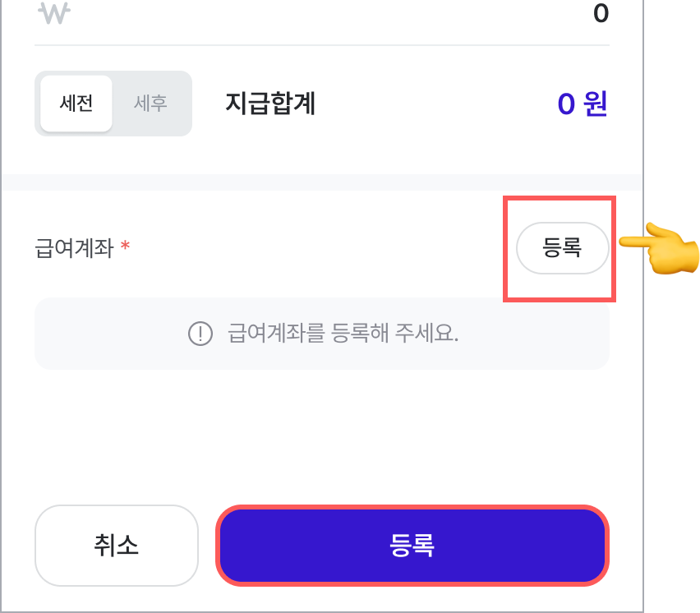Screen dimensions: 700x613
Task: Cancel with the 취소 button
Action: (117, 545)
